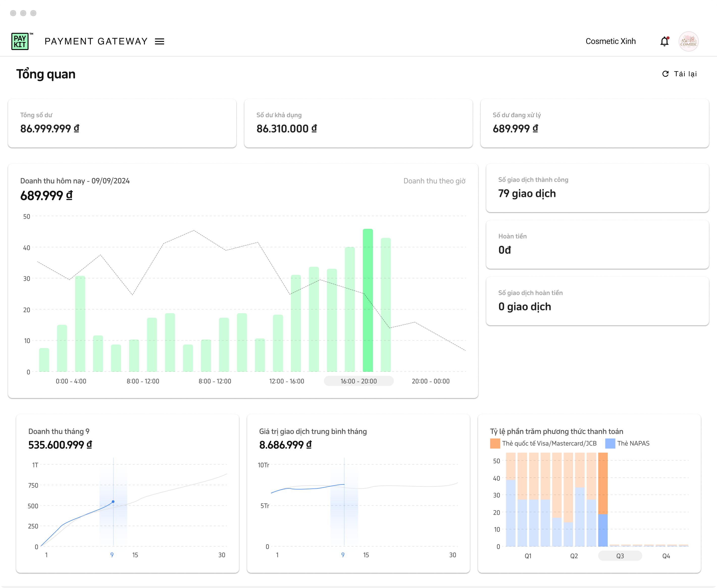Select the Q4 quarter label
717x588 pixels.
coord(666,556)
